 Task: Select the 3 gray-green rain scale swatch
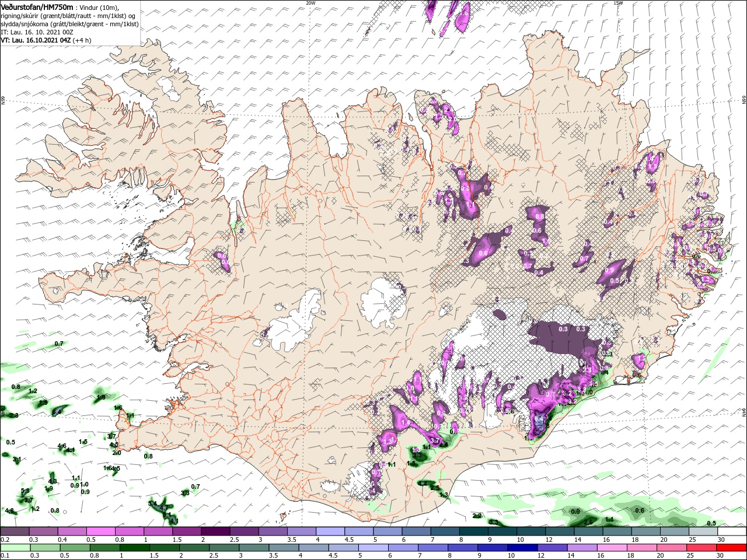[254, 548]
